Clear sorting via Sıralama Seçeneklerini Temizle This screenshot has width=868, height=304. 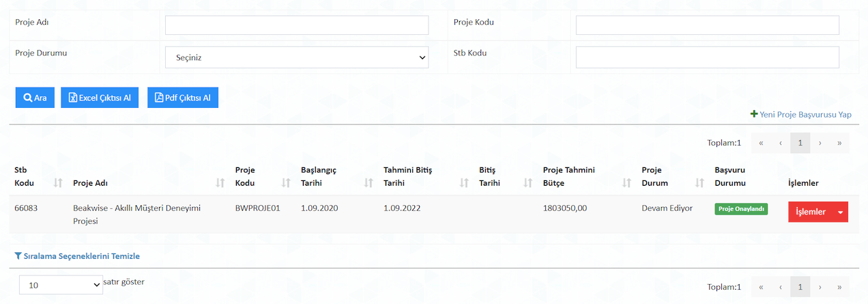click(x=77, y=256)
